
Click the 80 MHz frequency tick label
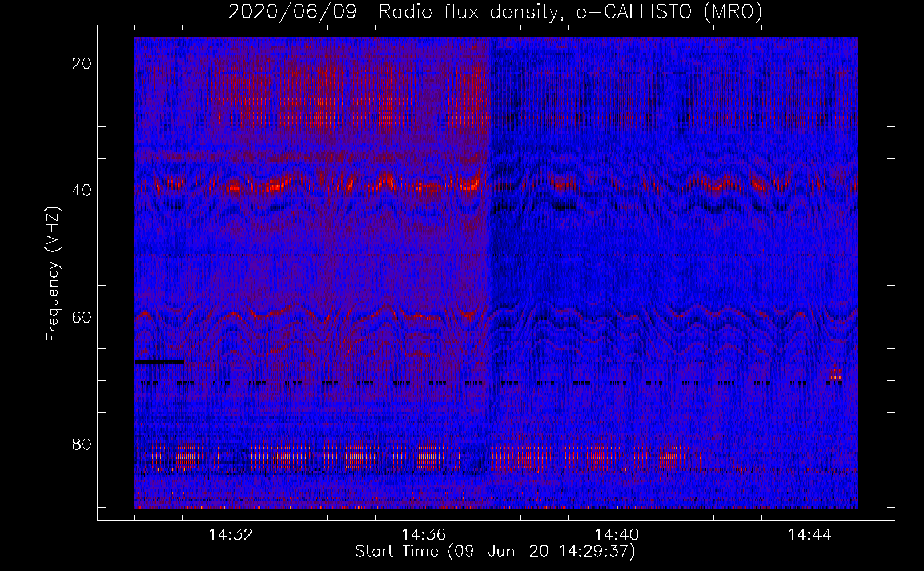[x=82, y=444]
